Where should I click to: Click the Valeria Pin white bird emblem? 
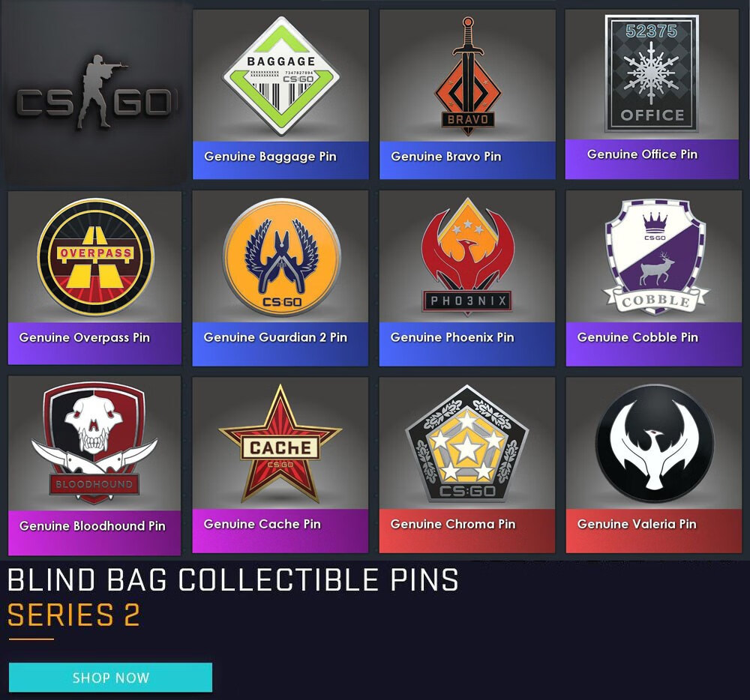click(652, 444)
